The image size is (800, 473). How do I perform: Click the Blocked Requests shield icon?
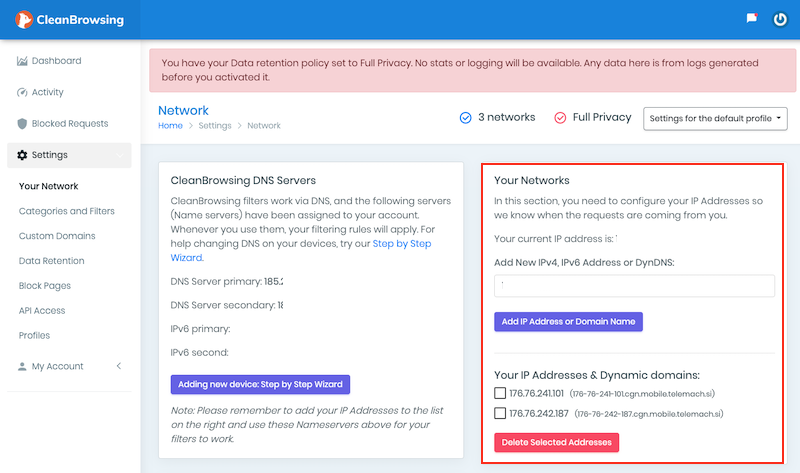point(22,123)
